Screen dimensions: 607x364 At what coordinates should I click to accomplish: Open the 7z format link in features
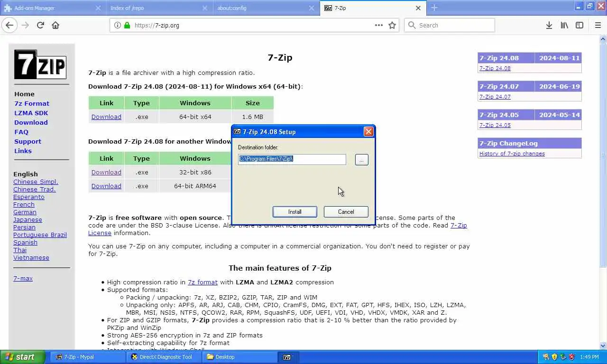point(202,282)
